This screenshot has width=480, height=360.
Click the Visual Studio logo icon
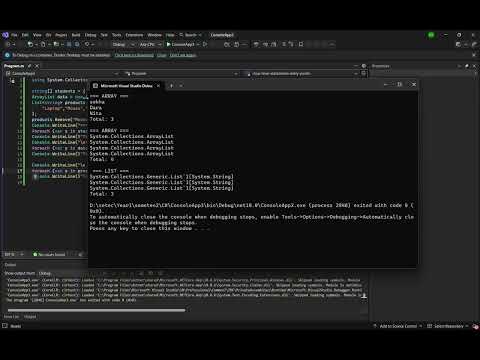(x=5, y=35)
